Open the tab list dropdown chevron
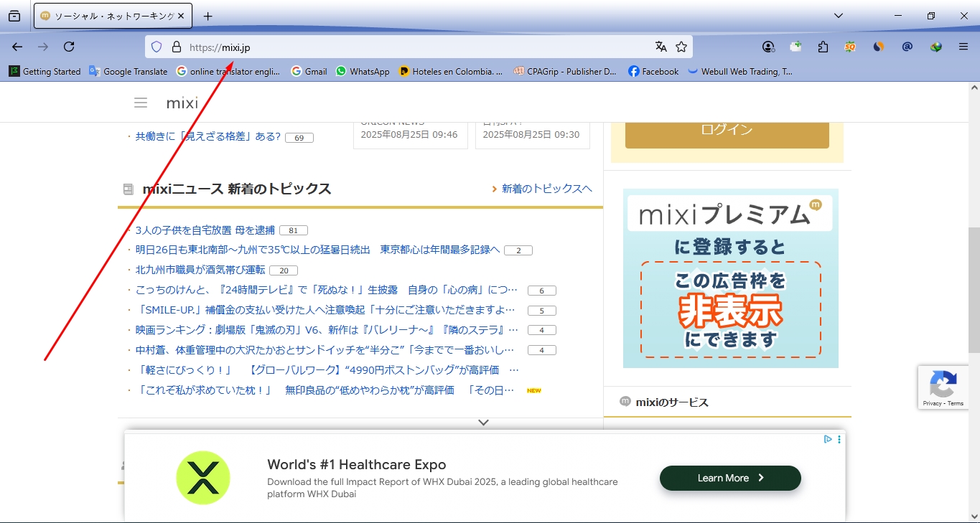Image resolution: width=980 pixels, height=523 pixels. (x=838, y=15)
